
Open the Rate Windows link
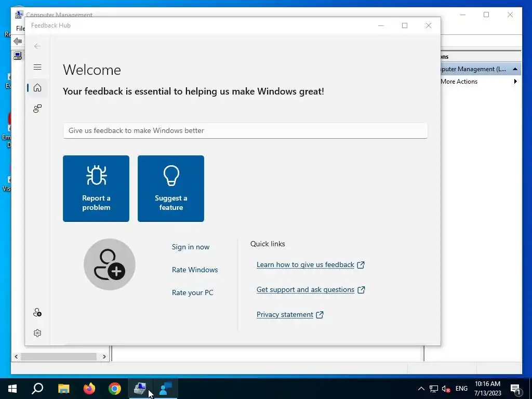(x=195, y=270)
